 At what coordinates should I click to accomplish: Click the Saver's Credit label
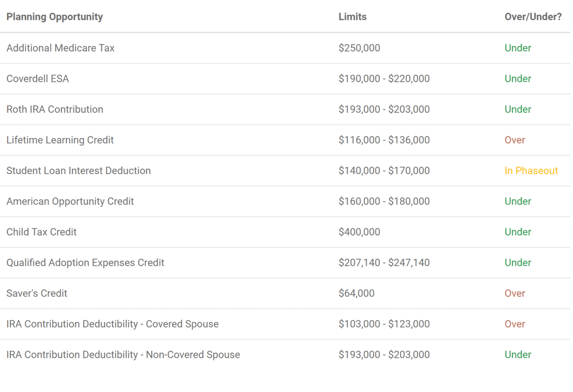(37, 293)
